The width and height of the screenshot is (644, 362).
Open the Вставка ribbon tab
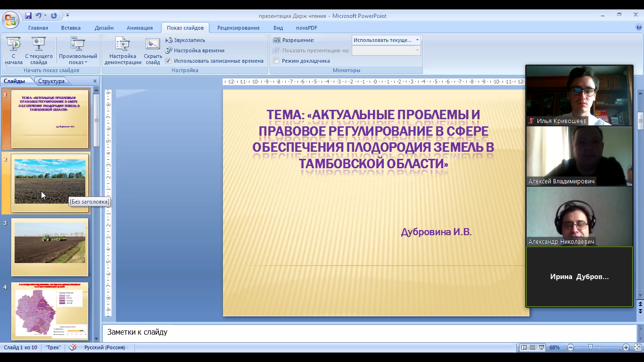pos(71,28)
